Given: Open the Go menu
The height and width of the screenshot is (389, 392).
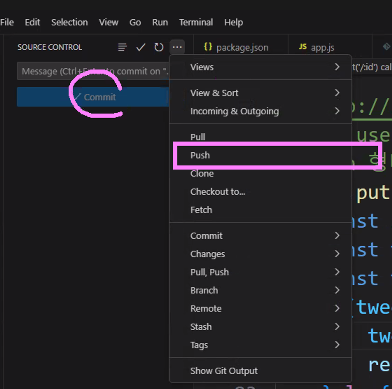Looking at the screenshot, I should coord(135,22).
